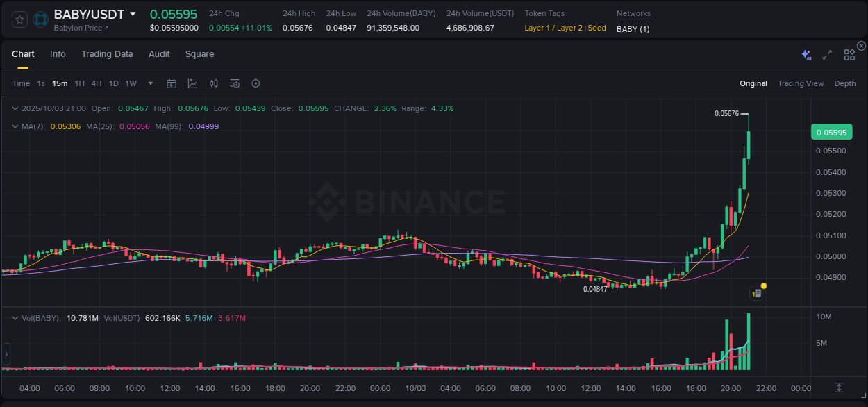868x407 pixels.
Task: Open the widgets grid icon
Action: click(x=849, y=53)
